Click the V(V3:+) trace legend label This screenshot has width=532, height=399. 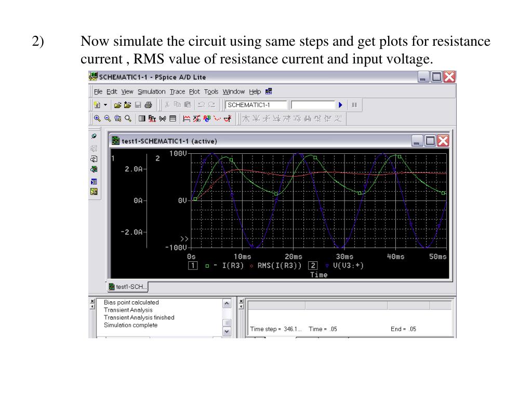pyautogui.click(x=348, y=265)
